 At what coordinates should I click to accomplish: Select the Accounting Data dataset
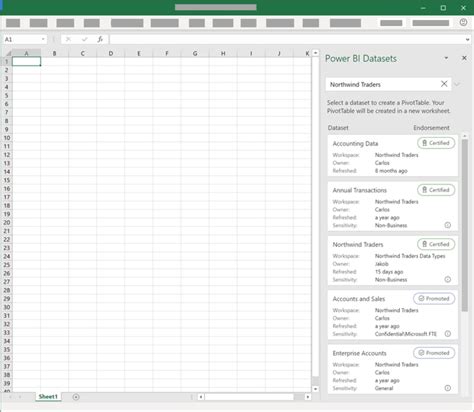393,156
